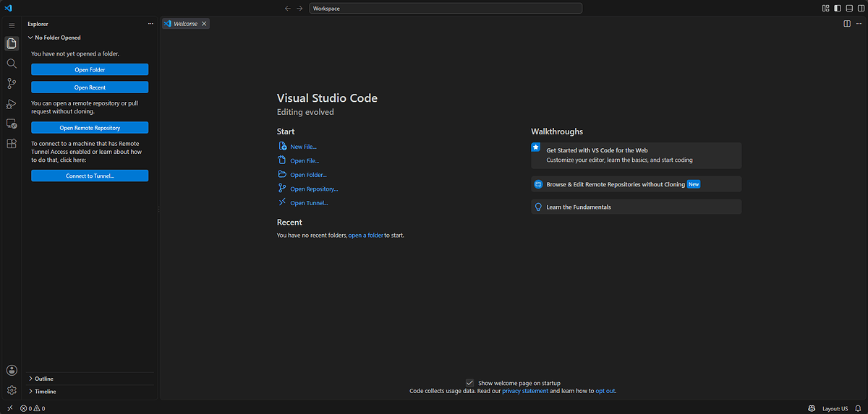Open the Source Control view
Viewport: 868px width, 414px height.
pyautogui.click(x=12, y=84)
